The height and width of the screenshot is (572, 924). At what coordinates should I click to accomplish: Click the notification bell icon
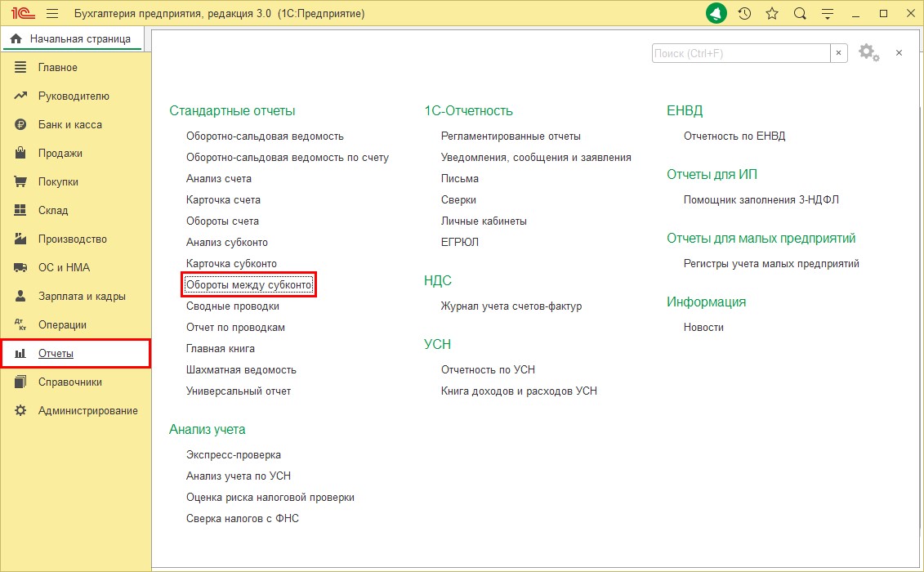(x=716, y=14)
